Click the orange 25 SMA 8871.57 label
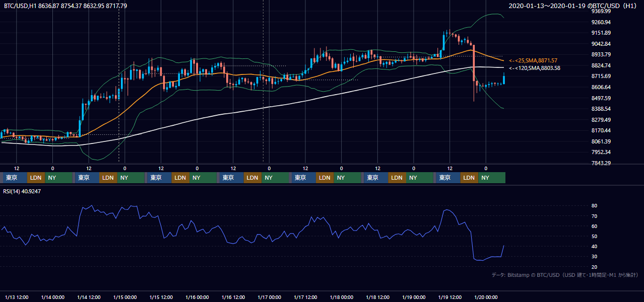This screenshot has width=644, height=302. (x=533, y=60)
